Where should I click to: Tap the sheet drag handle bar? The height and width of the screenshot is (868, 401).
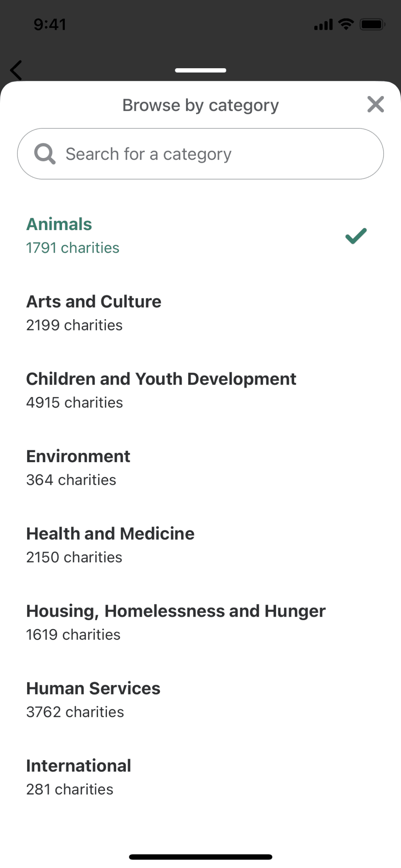[200, 70]
